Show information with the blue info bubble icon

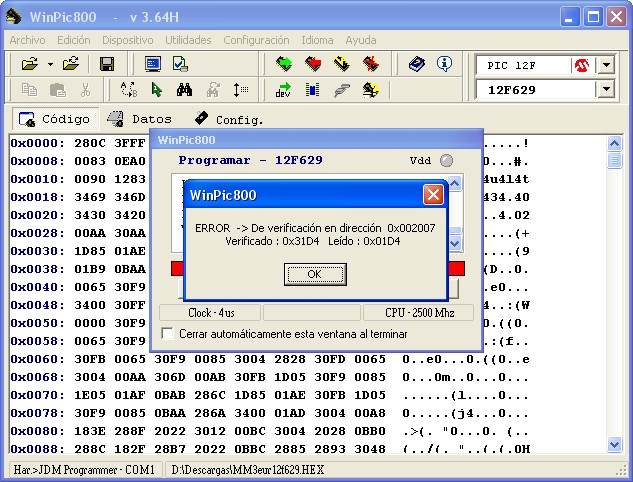point(444,64)
